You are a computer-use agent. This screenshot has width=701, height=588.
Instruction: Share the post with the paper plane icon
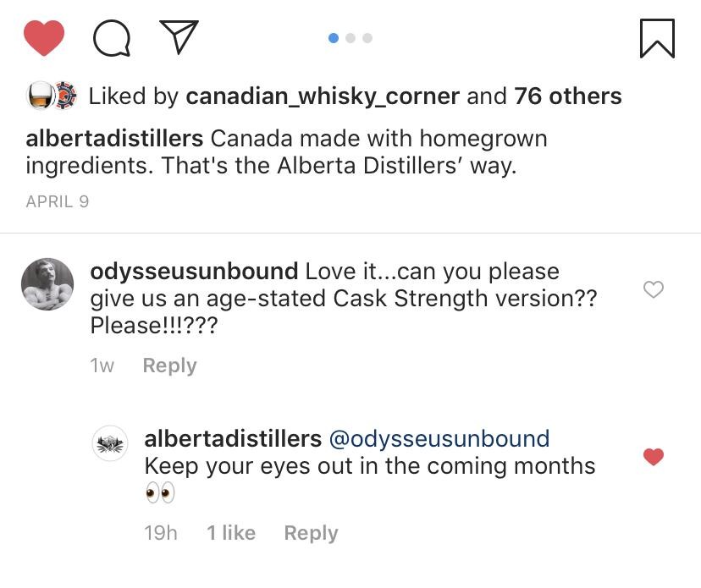(179, 37)
